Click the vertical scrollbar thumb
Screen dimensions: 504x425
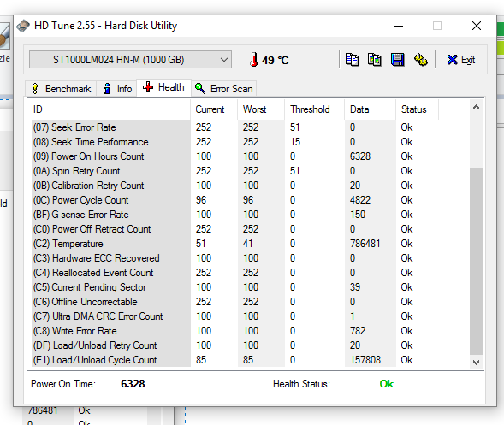coord(477,262)
